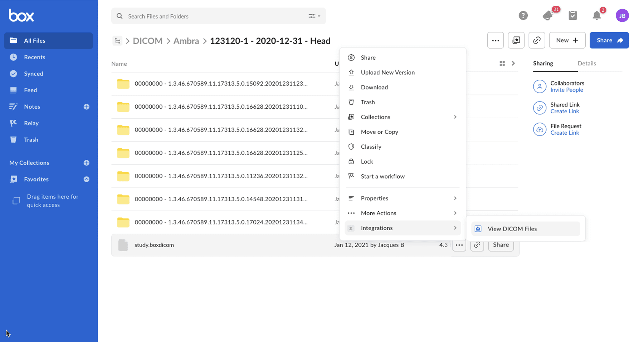Open Recents in sidebar
The image size is (644, 342).
point(49,57)
